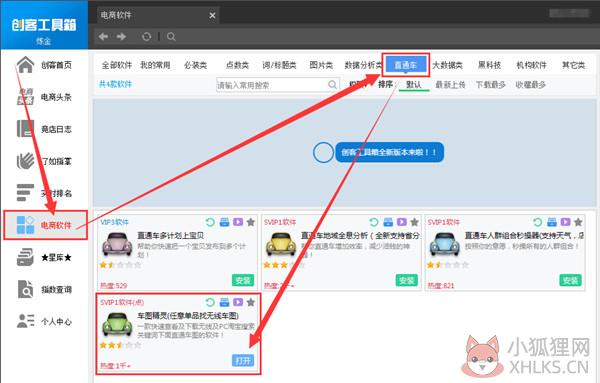Click the 创客工具箱全新版本来啦 banner button
Screen dimensions: 600x383
point(389,152)
